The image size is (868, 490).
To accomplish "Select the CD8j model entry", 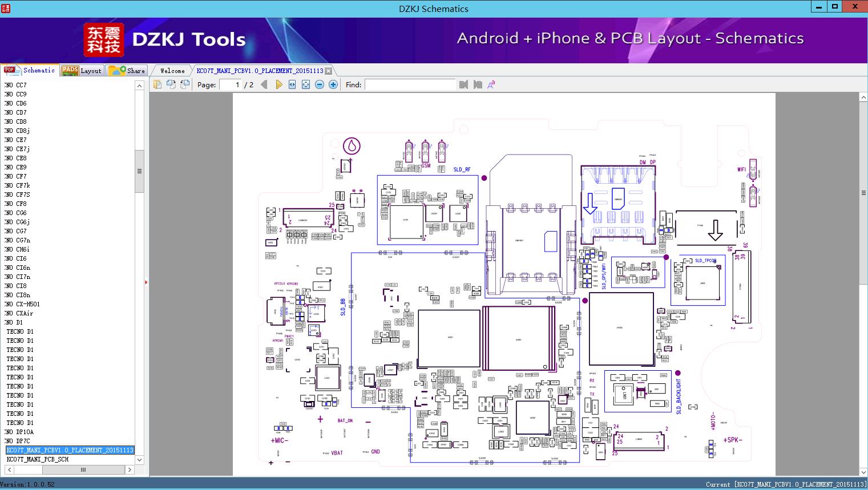I will click(17, 131).
